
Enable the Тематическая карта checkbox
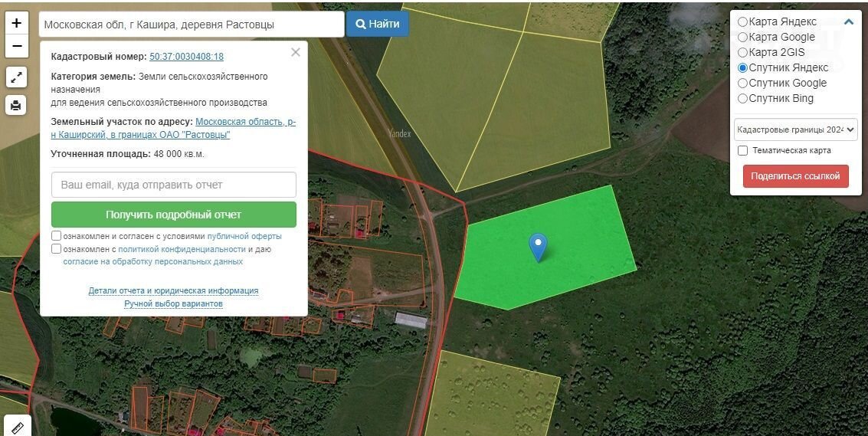coord(742,151)
